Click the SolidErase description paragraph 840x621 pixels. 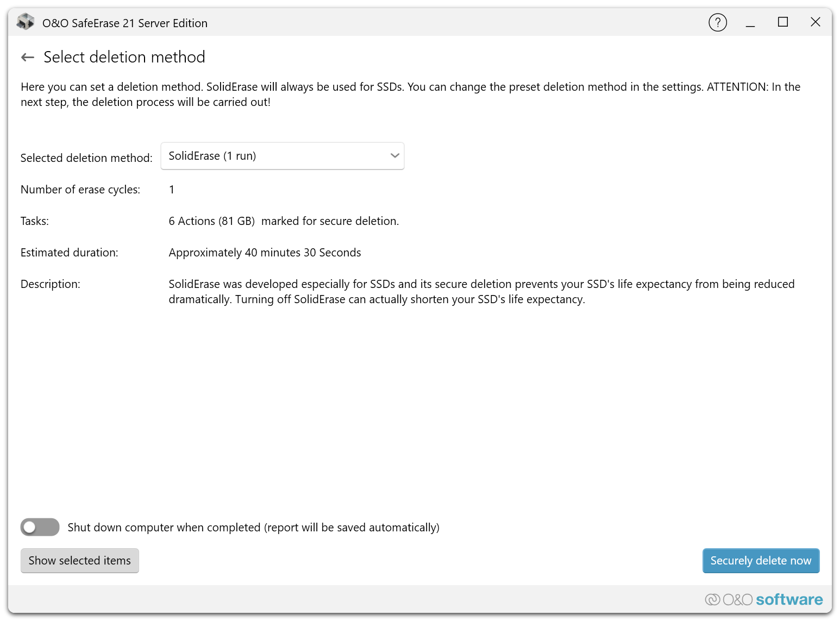click(481, 292)
